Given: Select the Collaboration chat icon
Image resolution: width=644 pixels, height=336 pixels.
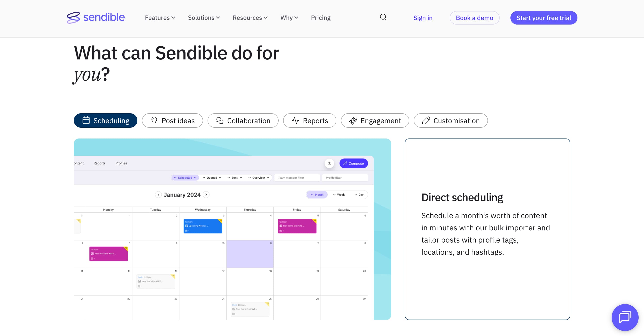Looking at the screenshot, I should [x=220, y=120].
